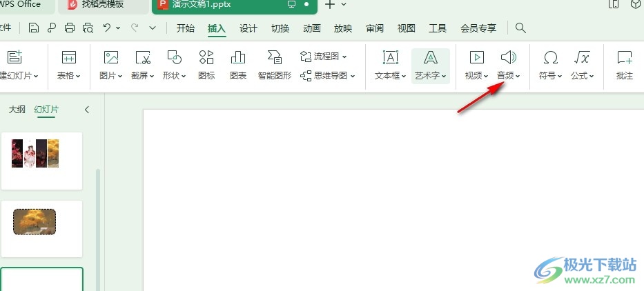
Task: Switch to the 视图 ribbon tab
Action: pyautogui.click(x=406, y=28)
